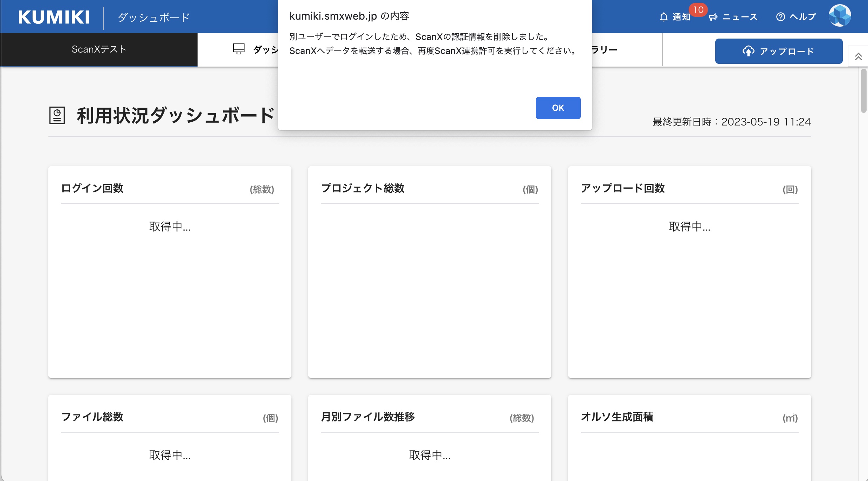Screen dimensions: 868x481
Task: Open the notification bell icon
Action: coord(663,17)
